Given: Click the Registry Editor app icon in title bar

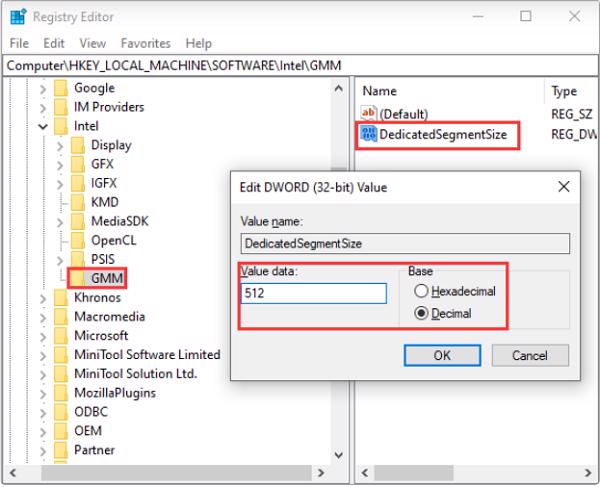Looking at the screenshot, I should [x=18, y=16].
